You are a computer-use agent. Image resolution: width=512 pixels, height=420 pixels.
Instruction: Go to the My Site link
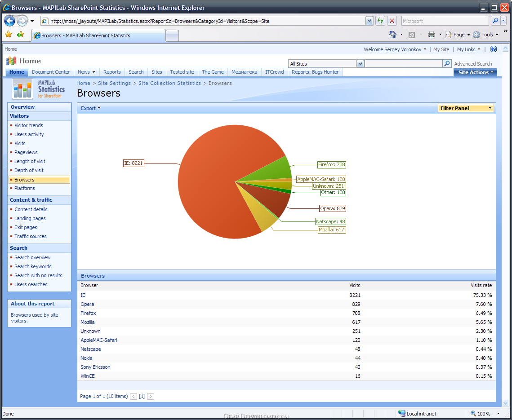click(x=441, y=49)
